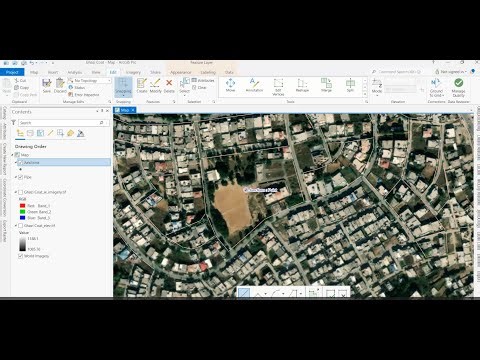The width and height of the screenshot is (480, 360).
Task: Switch to the Map ribbon tab
Action: [x=34, y=72]
